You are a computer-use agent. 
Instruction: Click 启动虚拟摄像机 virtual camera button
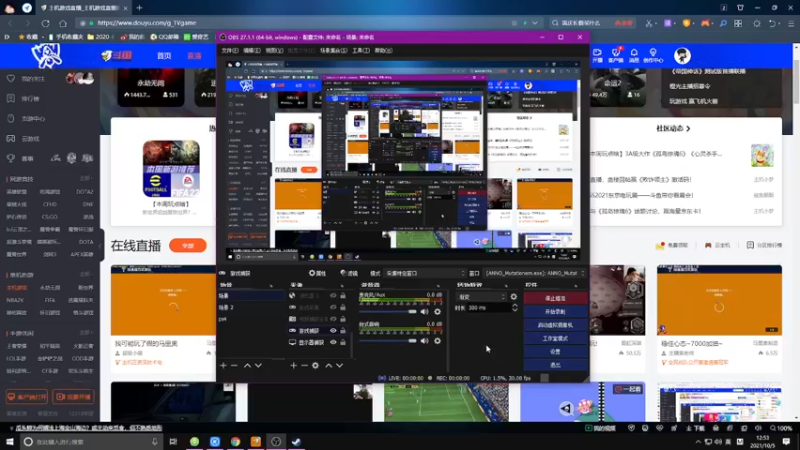(555, 324)
